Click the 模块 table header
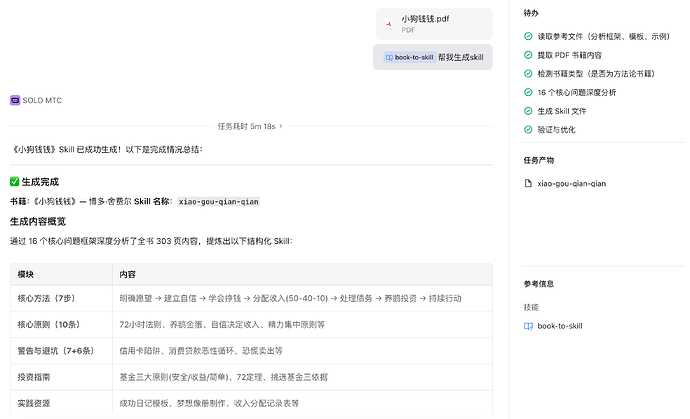Viewport: 690px width, 419px height. click(x=62, y=274)
